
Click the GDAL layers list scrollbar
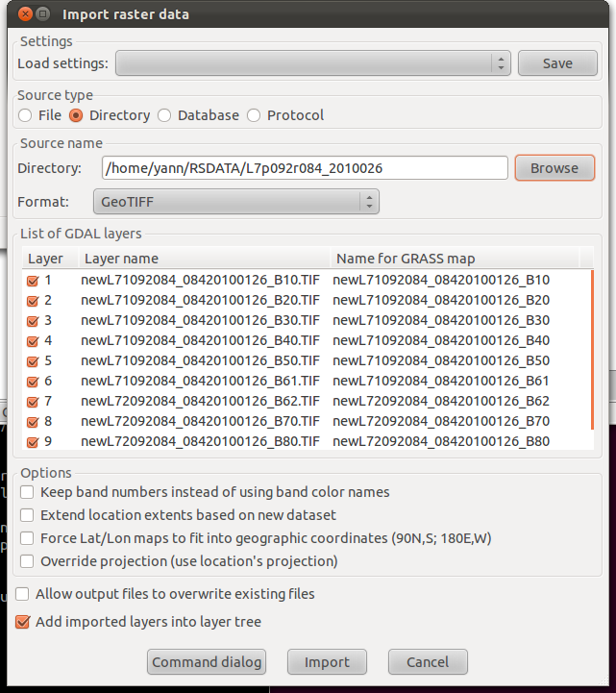pos(592,350)
